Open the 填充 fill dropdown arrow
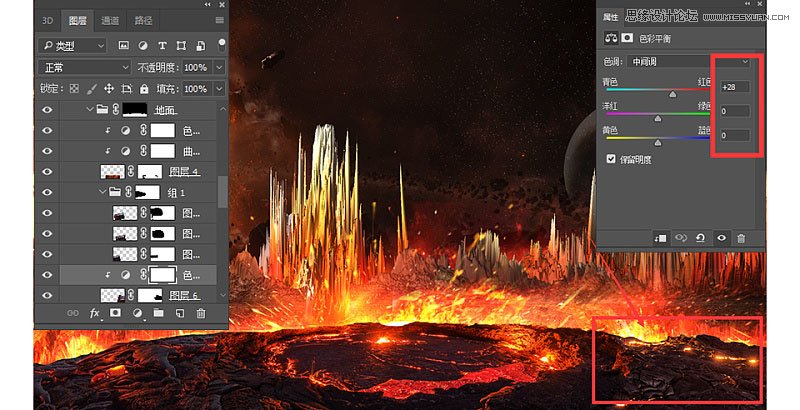The image size is (800, 410). [219, 89]
